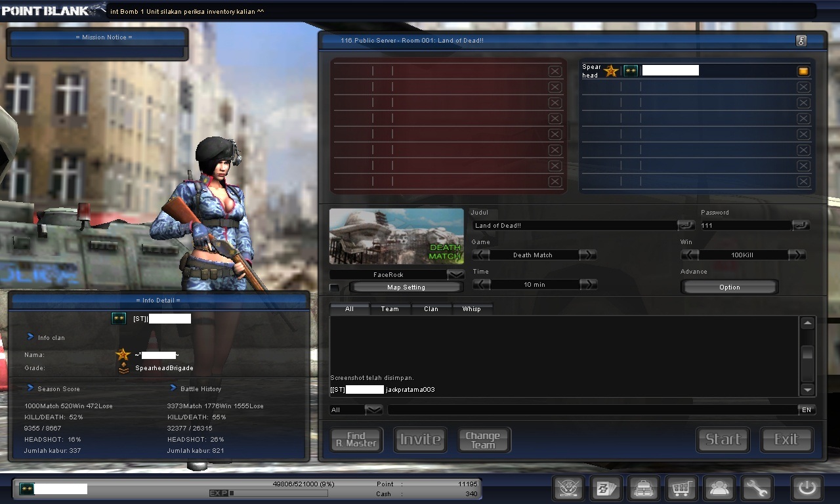Click the Exit button
This screenshot has width=840, height=504.
[786, 440]
